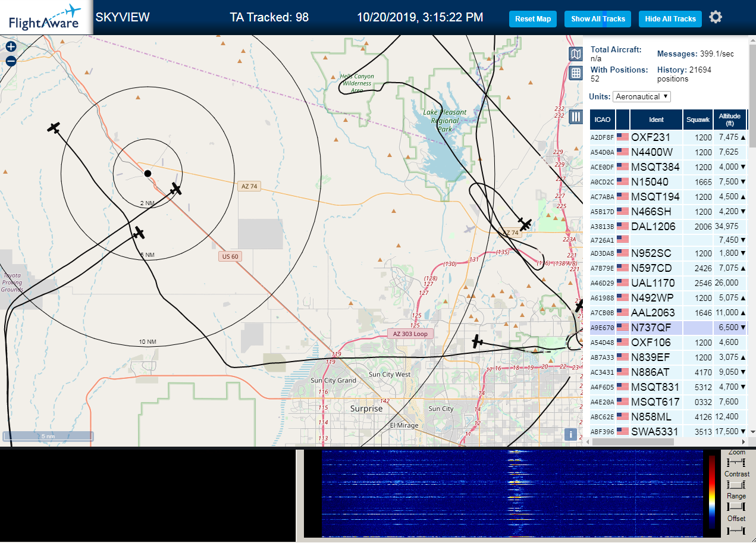
Task: Select aircraft icon just southeast of site marker
Action: coord(175,189)
